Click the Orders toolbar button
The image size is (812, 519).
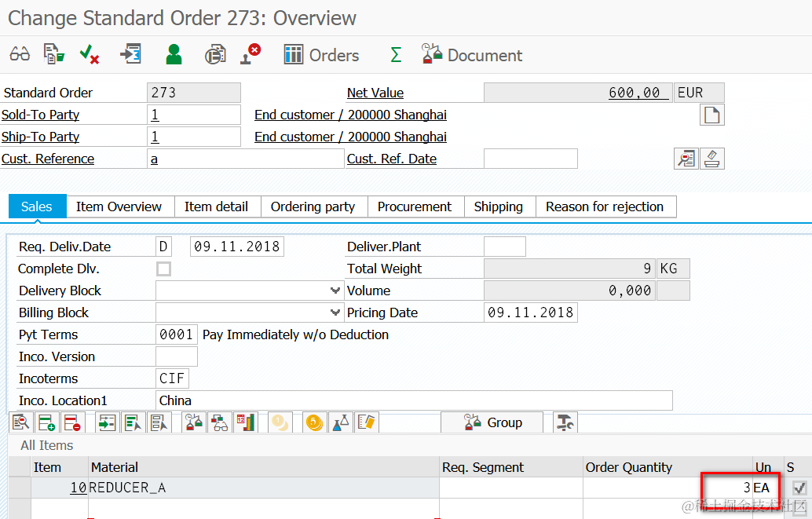coord(321,55)
